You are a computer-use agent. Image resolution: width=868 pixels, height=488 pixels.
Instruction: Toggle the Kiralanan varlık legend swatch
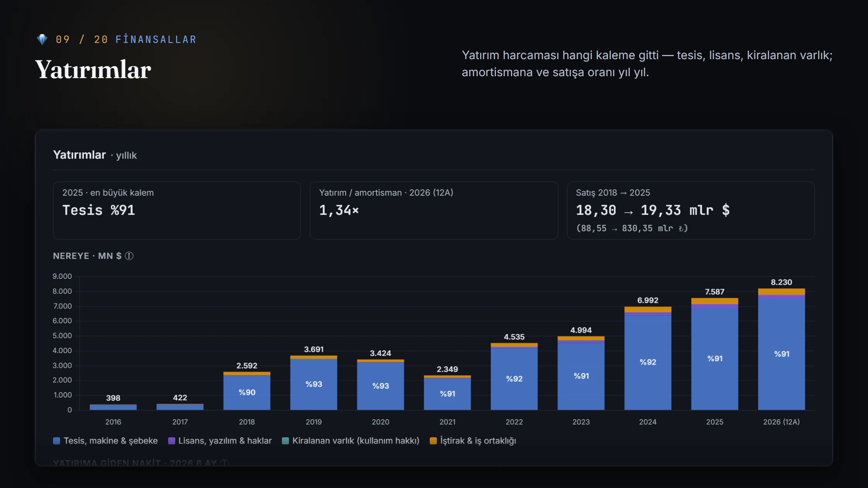tap(285, 441)
